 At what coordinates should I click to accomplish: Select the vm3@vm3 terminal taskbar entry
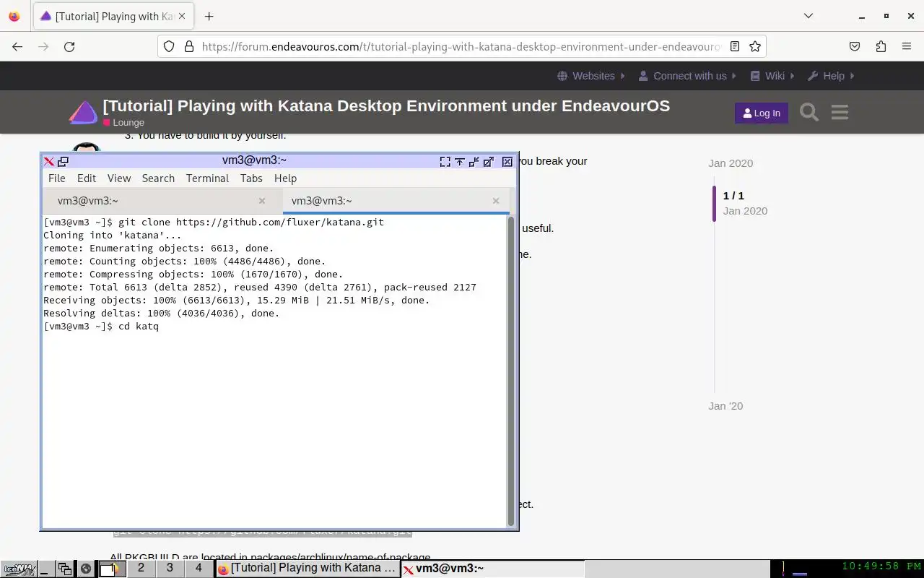pyautogui.click(x=492, y=569)
